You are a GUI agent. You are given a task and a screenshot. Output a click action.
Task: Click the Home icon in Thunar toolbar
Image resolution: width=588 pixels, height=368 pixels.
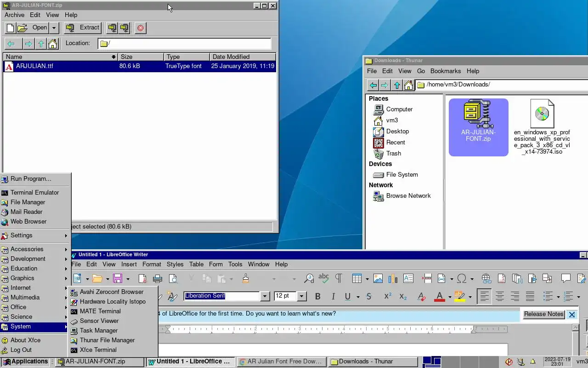pos(408,85)
